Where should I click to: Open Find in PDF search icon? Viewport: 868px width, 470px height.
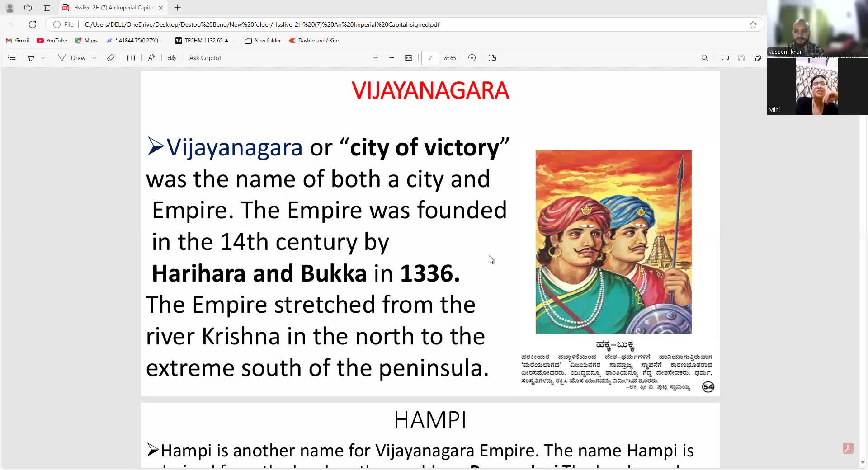click(704, 58)
